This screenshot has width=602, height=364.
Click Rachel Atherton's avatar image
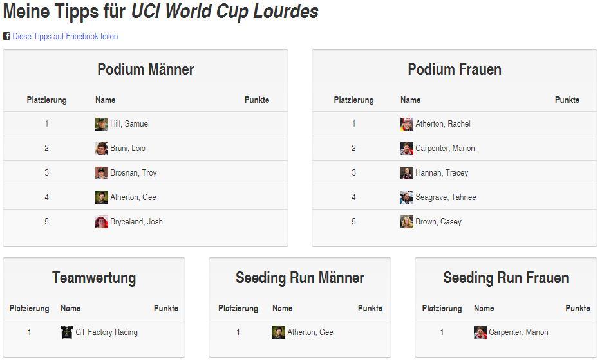(x=406, y=124)
